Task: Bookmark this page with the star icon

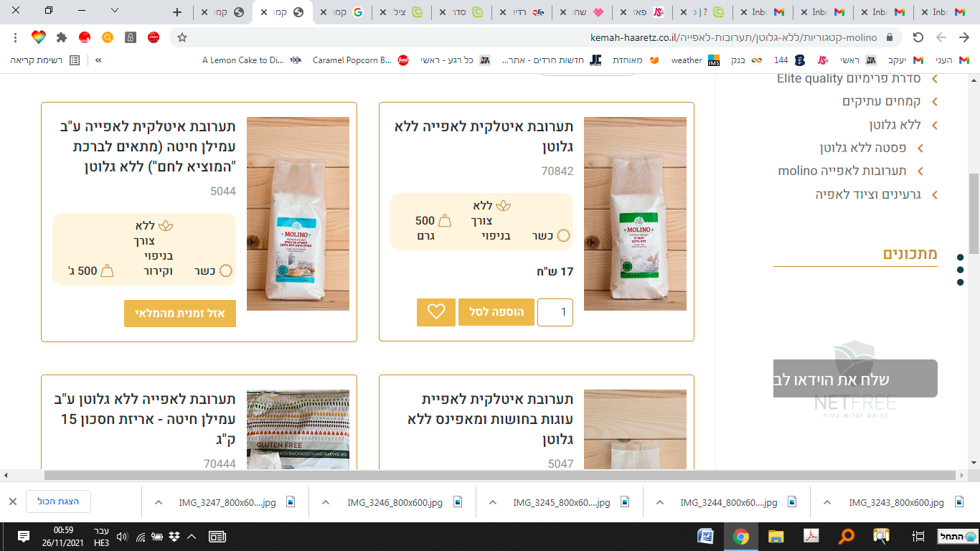Action: tap(182, 37)
